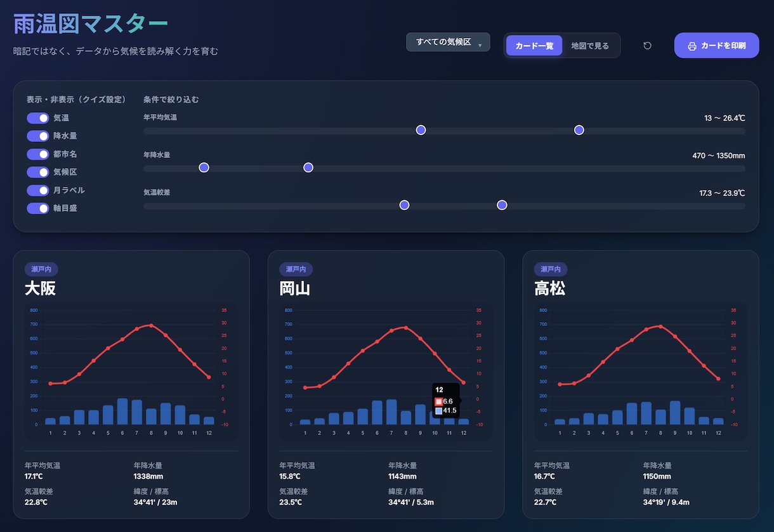
Task: Click 岡山 average temperature value 15.8℃
Action: click(x=291, y=476)
